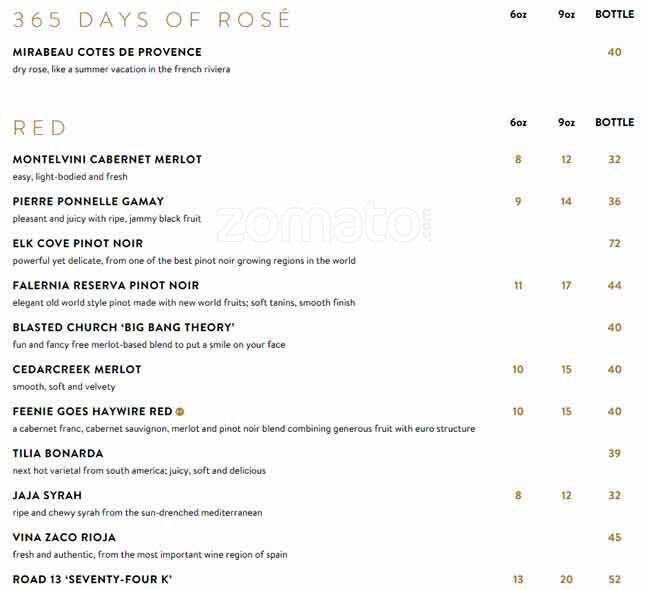Click the Red section heading
This screenshot has width=650, height=590.
click(x=40, y=128)
